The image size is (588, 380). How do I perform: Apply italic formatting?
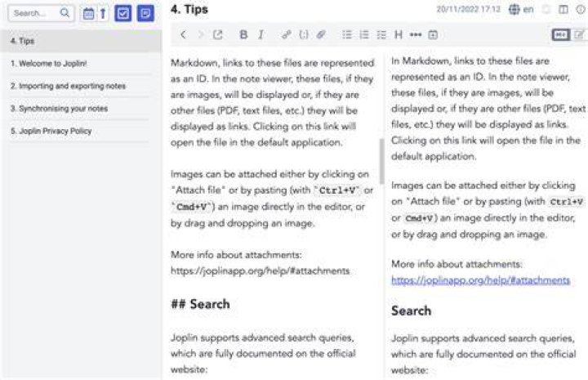coord(261,35)
